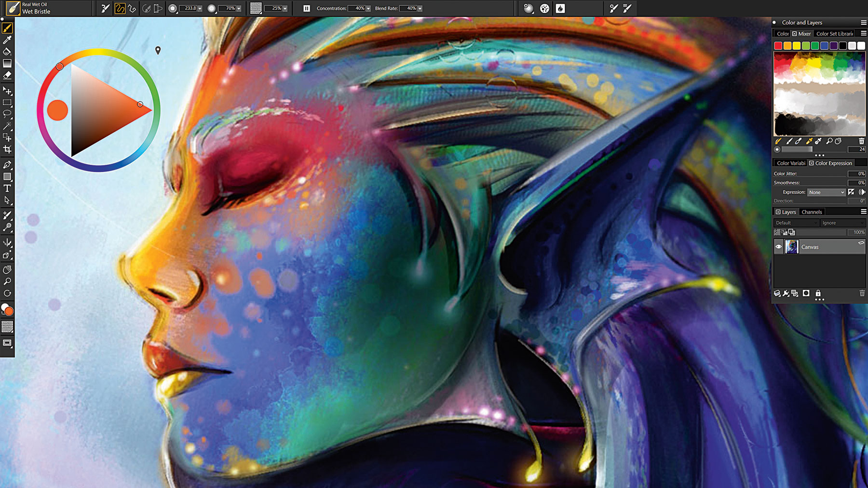The width and height of the screenshot is (868, 488).
Task: Select the Text tool
Action: pos(7,189)
